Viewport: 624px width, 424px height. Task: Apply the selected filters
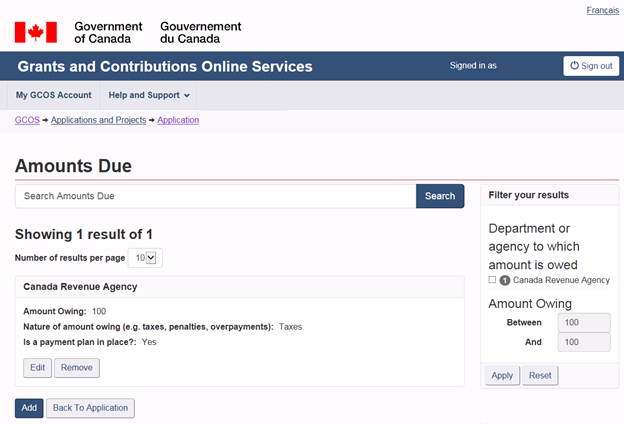pyautogui.click(x=501, y=376)
